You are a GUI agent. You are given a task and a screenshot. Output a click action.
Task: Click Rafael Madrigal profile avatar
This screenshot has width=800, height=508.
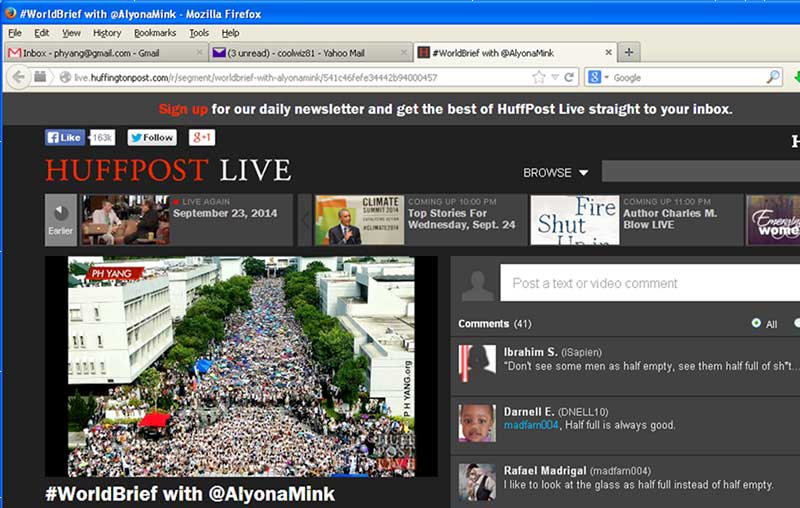coord(477,482)
